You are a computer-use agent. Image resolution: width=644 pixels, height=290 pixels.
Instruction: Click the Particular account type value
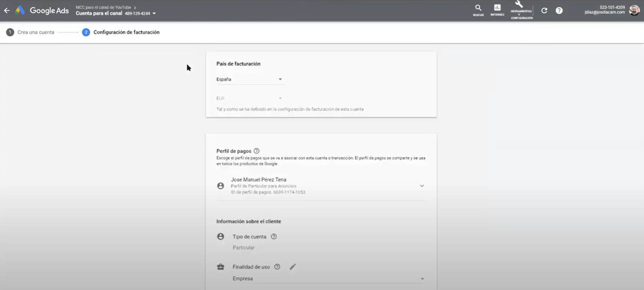click(x=244, y=248)
